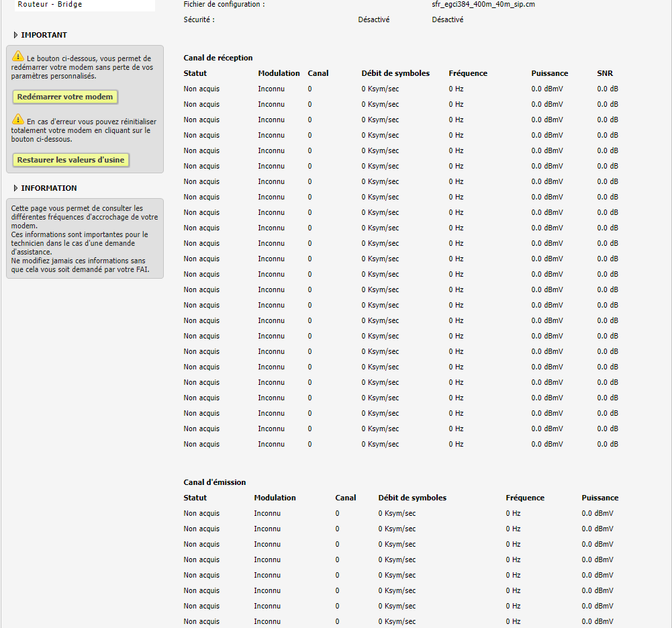The image size is (672, 628).
Task: Click the INFORMATION panel description text
Action: coord(85,239)
